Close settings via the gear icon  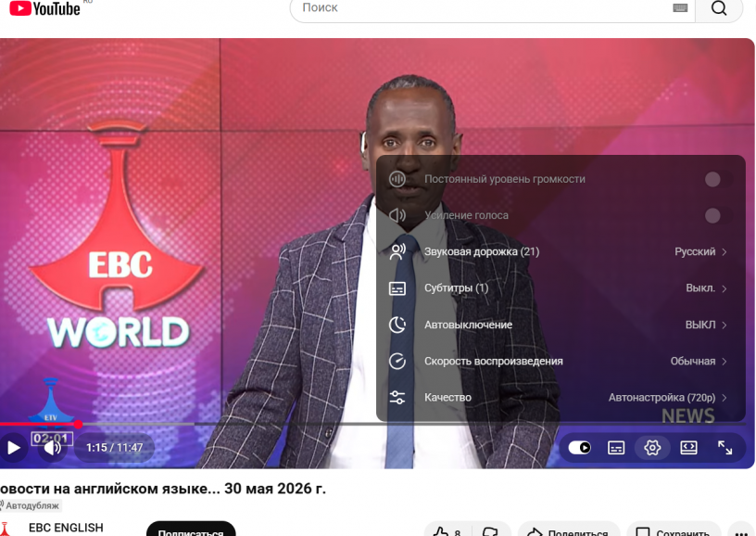click(652, 448)
